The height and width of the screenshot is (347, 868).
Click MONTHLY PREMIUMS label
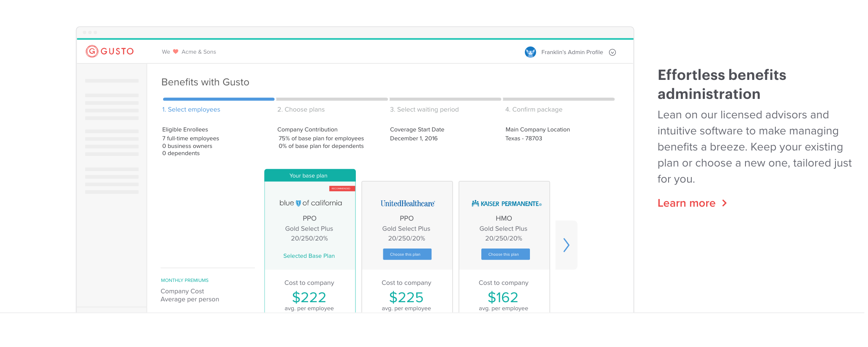coord(185,281)
